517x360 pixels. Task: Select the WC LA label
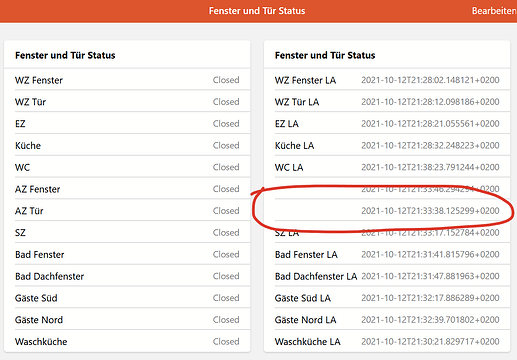coord(289,167)
